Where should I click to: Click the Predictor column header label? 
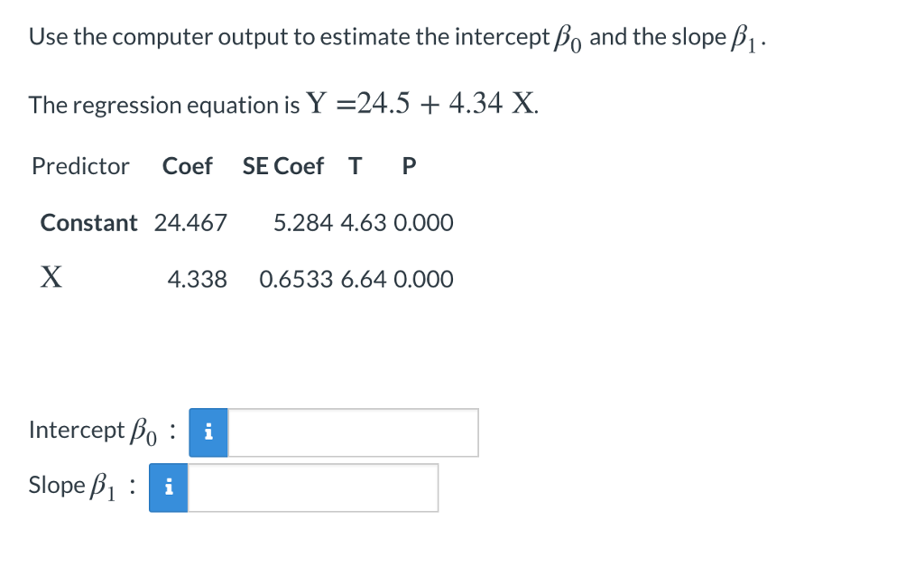80,166
